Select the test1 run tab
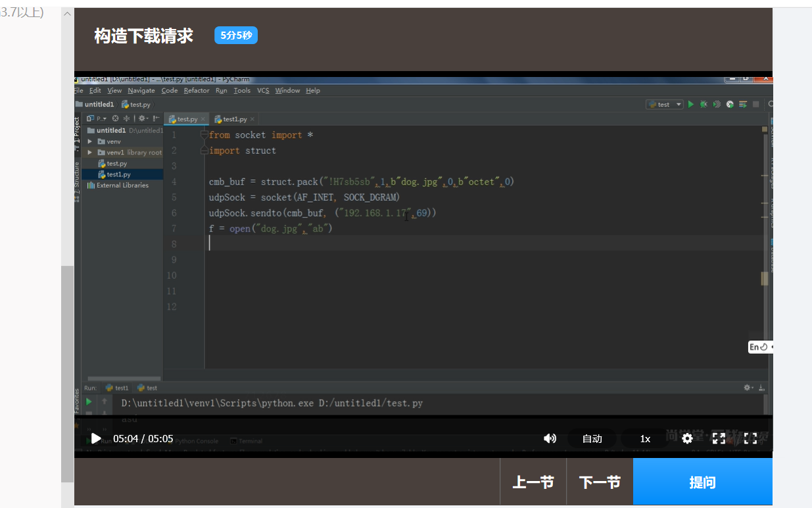The height and width of the screenshot is (508, 812). [118, 388]
